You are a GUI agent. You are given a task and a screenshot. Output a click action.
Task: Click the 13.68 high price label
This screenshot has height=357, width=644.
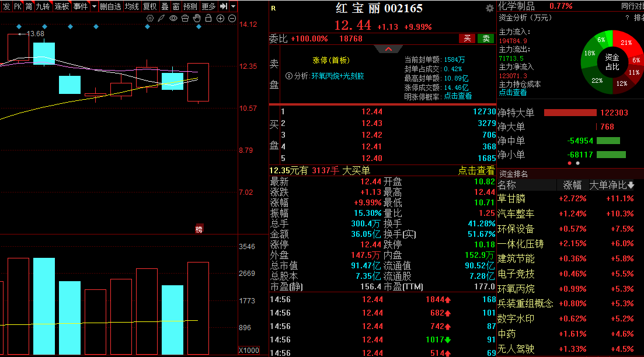coord(35,34)
